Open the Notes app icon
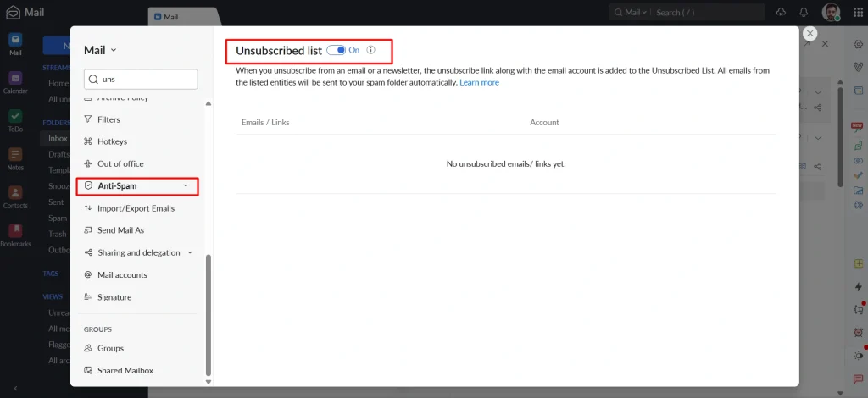This screenshot has height=398, width=868. [15, 158]
